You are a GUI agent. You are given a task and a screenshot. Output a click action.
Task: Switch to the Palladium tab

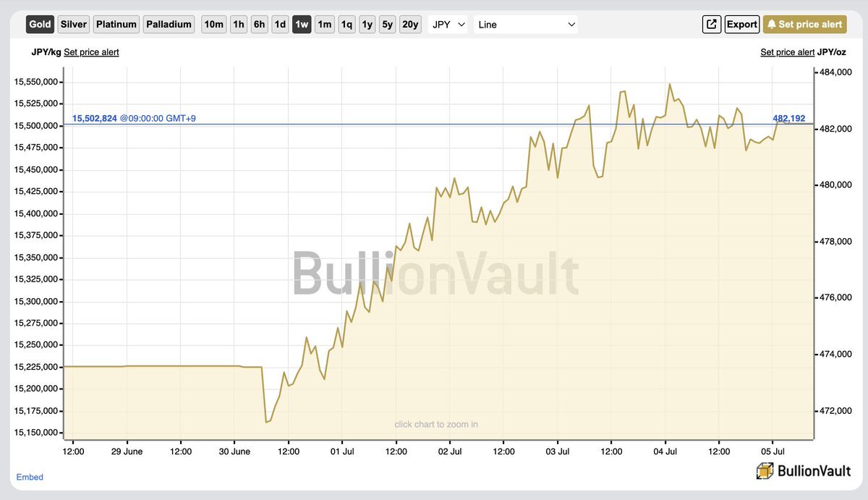169,24
